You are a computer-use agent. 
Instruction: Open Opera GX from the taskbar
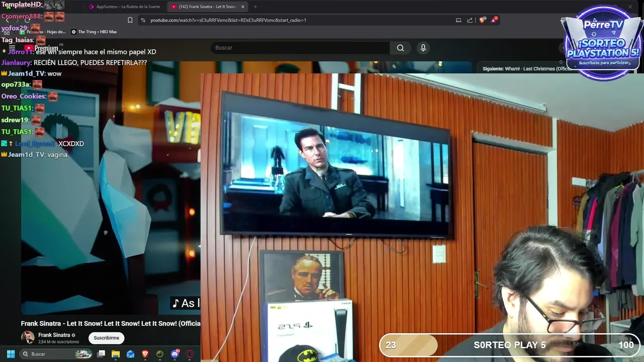click(x=190, y=354)
